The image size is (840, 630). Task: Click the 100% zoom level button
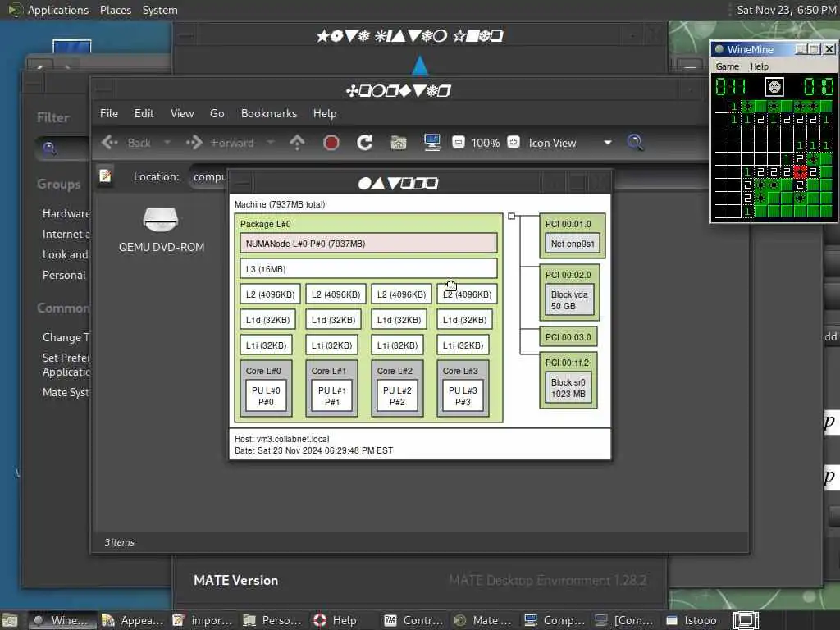click(x=486, y=143)
